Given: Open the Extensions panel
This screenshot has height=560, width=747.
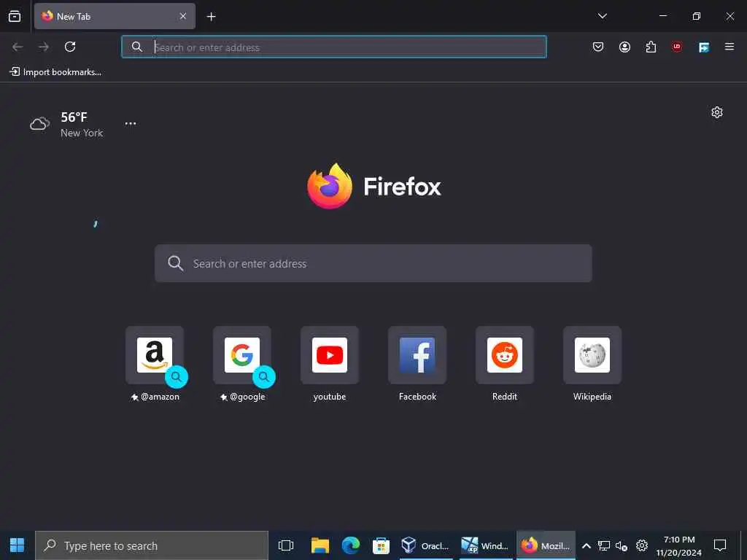Looking at the screenshot, I should [651, 47].
